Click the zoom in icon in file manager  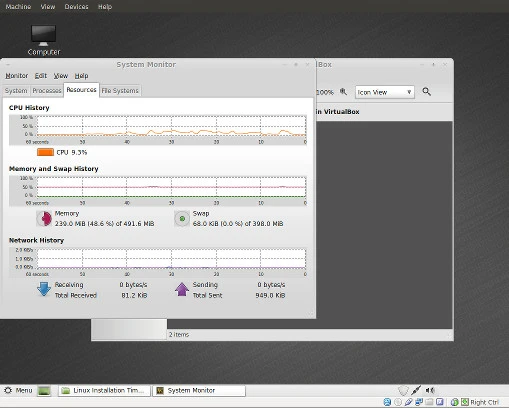pyautogui.click(x=343, y=92)
